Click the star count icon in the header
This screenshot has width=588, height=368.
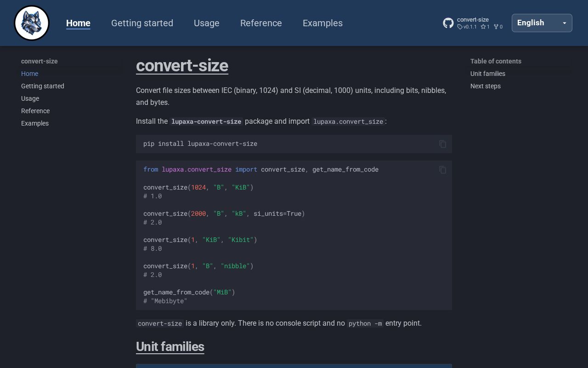483,27
